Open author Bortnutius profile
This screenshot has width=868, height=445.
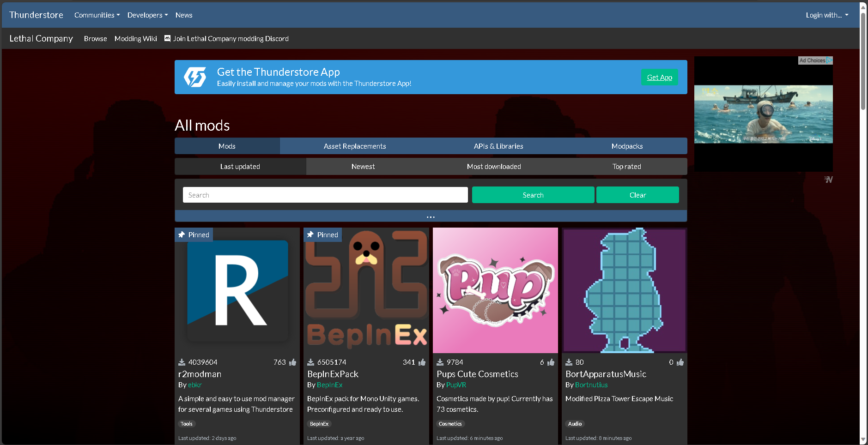click(591, 385)
